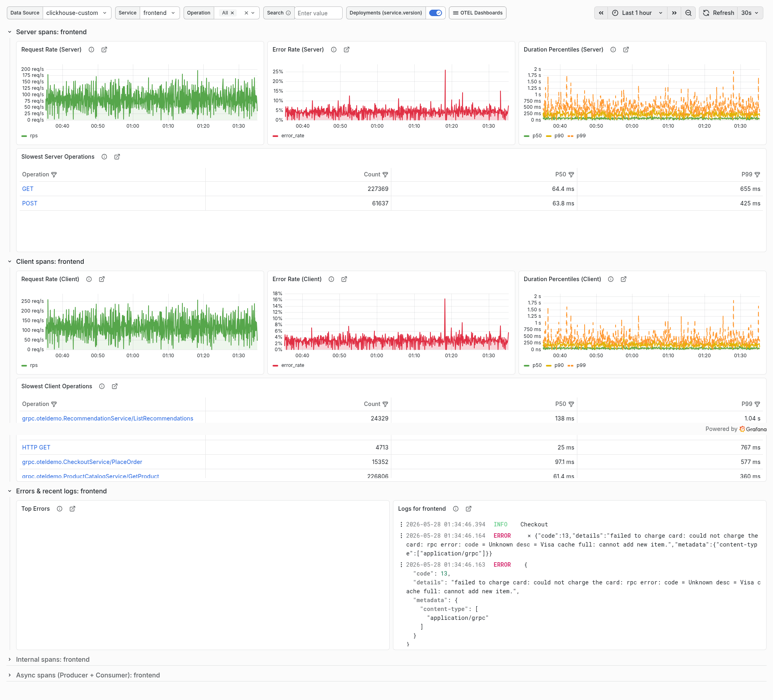Open refresh interval 30s dropdown
This screenshot has height=700, width=773.
pos(750,13)
